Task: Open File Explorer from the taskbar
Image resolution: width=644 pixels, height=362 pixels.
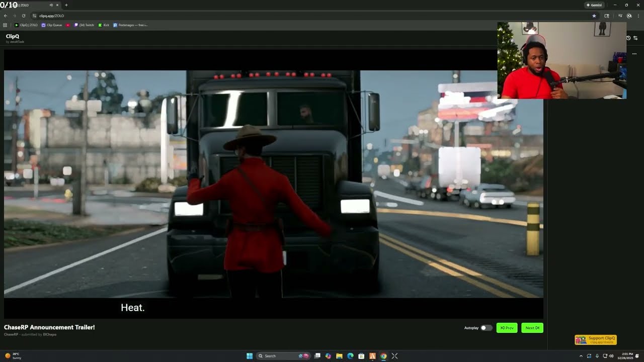Action: click(340, 356)
